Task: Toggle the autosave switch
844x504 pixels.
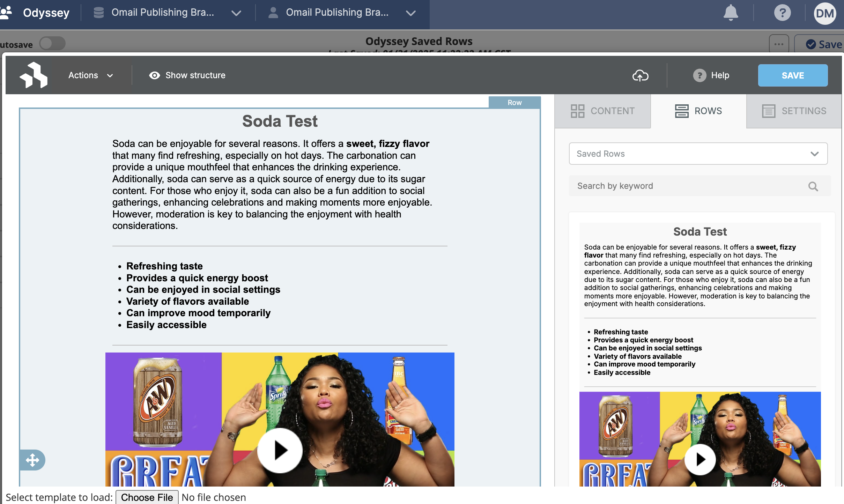Action: pyautogui.click(x=52, y=44)
